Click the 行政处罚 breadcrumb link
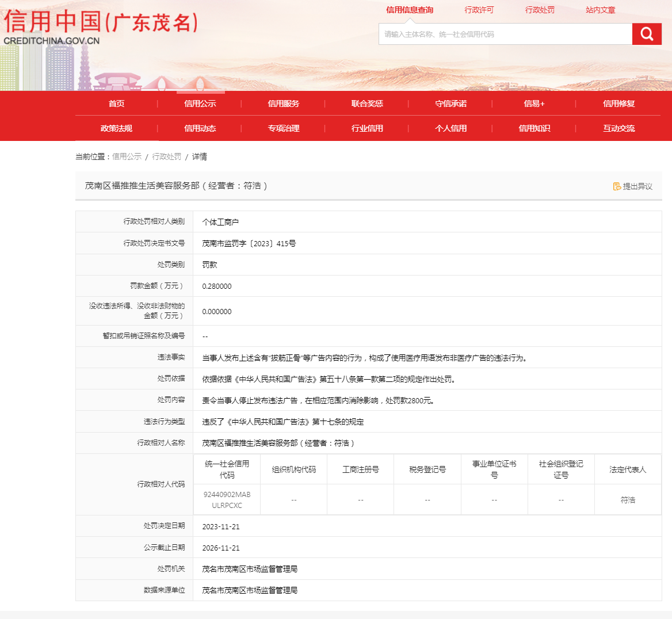The image size is (672, 619). point(166,156)
